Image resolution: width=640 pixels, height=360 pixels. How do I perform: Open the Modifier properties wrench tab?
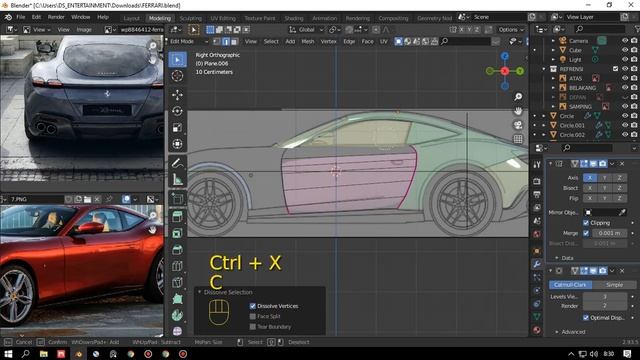537,264
